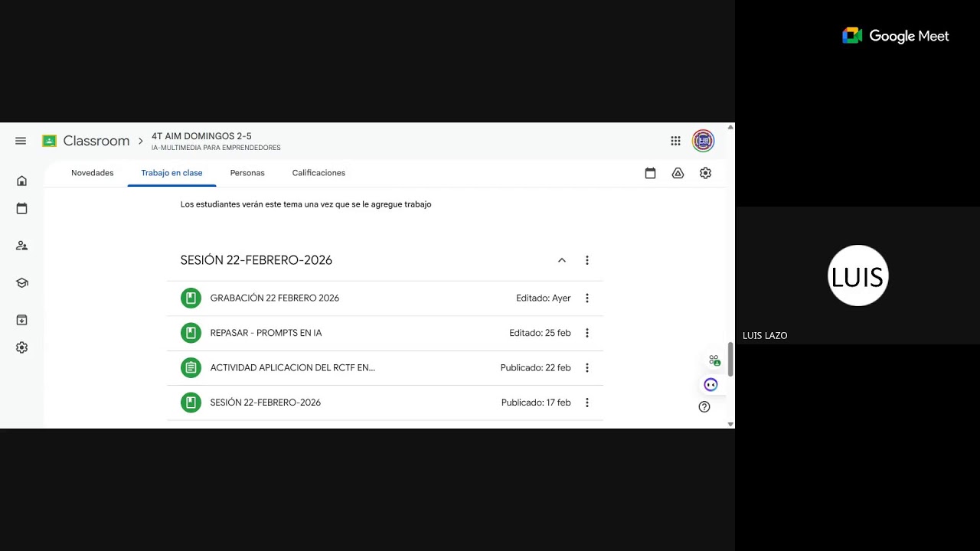Open more options for GRABACIÓN 22 FEBRERO 2026
The width and height of the screenshot is (980, 551).
[x=587, y=298]
